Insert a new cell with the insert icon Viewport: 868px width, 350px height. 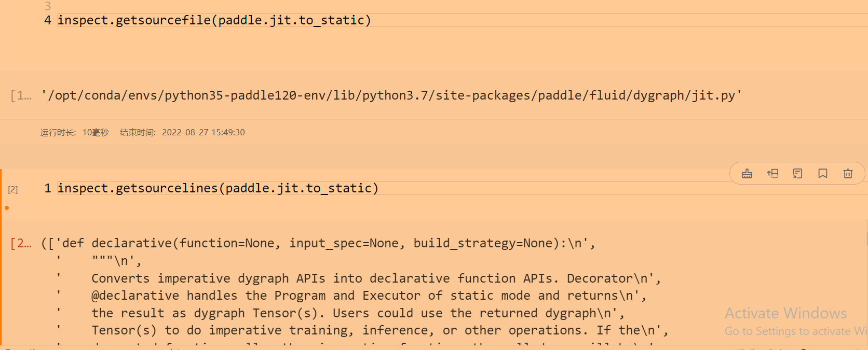[x=772, y=173]
